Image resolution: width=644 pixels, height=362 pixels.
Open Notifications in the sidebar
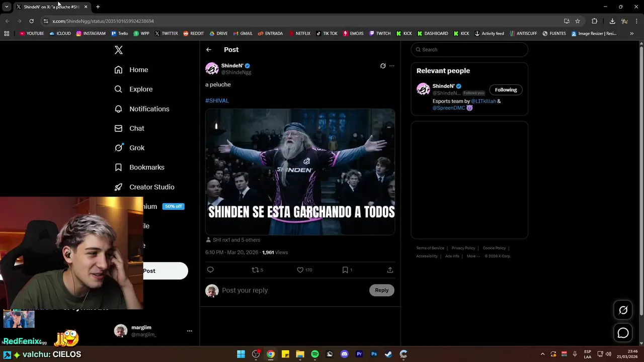point(142,109)
